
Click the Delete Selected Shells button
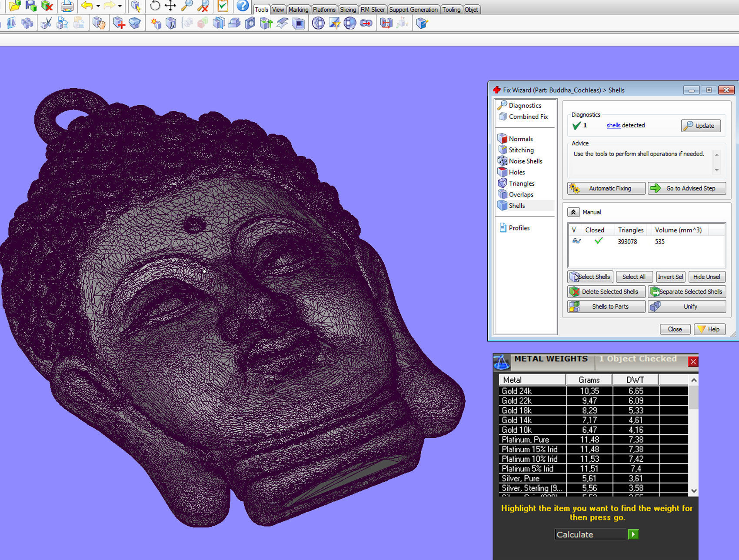[606, 292]
